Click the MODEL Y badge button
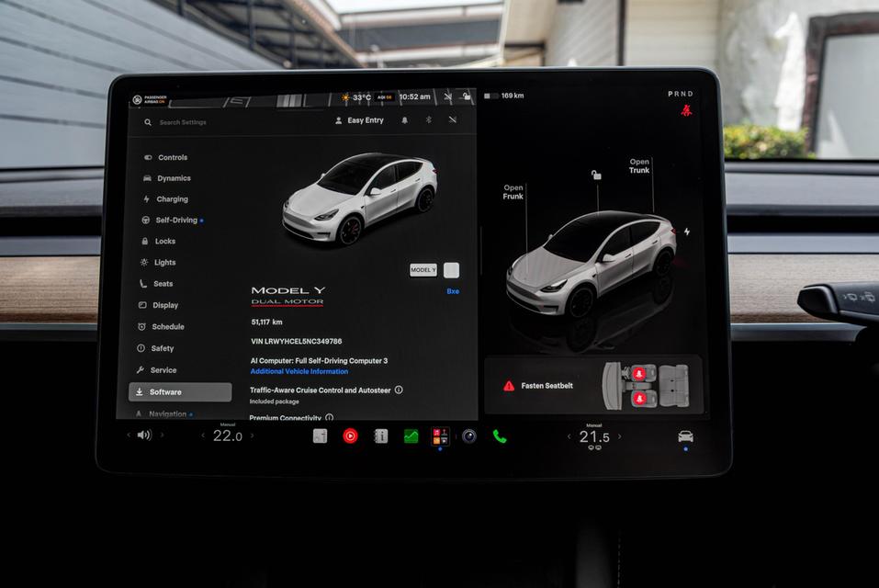The width and height of the screenshot is (879, 588). pyautogui.click(x=423, y=270)
